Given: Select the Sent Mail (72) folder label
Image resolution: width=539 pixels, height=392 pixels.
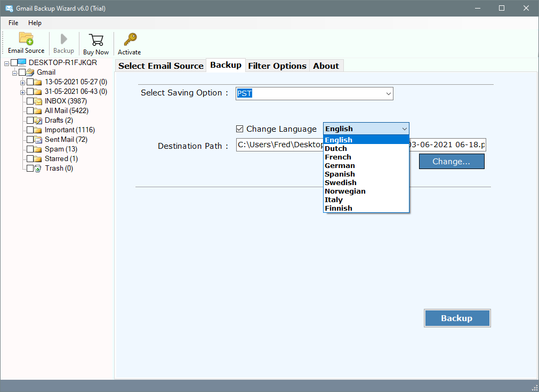Looking at the screenshot, I should point(66,140).
